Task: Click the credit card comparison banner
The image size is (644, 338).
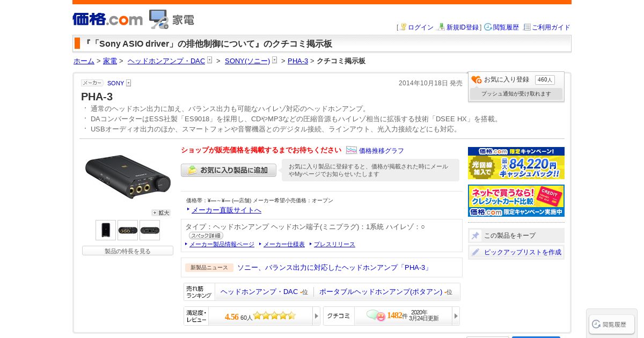Action: tap(516, 201)
